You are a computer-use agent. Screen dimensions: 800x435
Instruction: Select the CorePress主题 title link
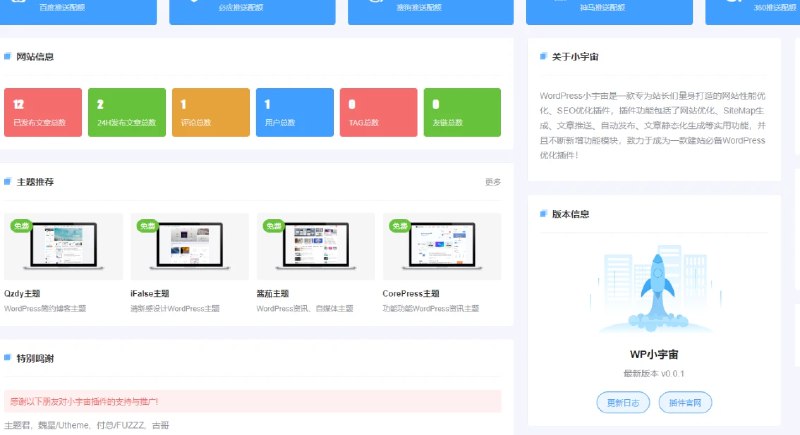pos(411,294)
